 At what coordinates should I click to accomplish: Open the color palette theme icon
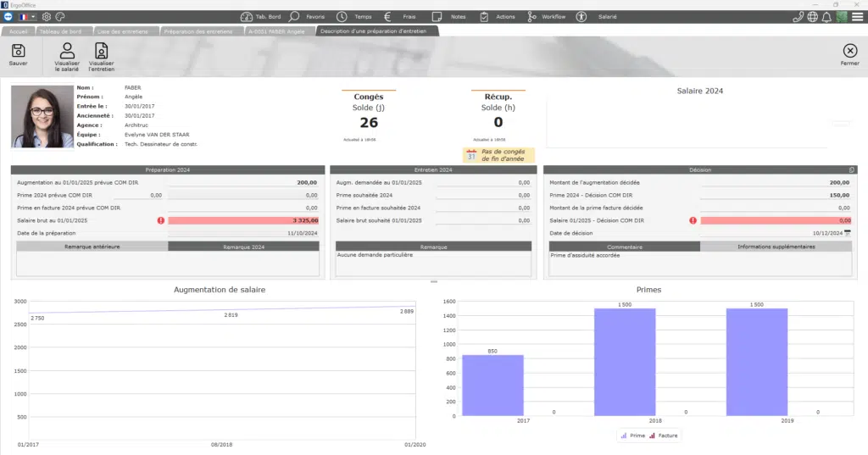pos(59,16)
